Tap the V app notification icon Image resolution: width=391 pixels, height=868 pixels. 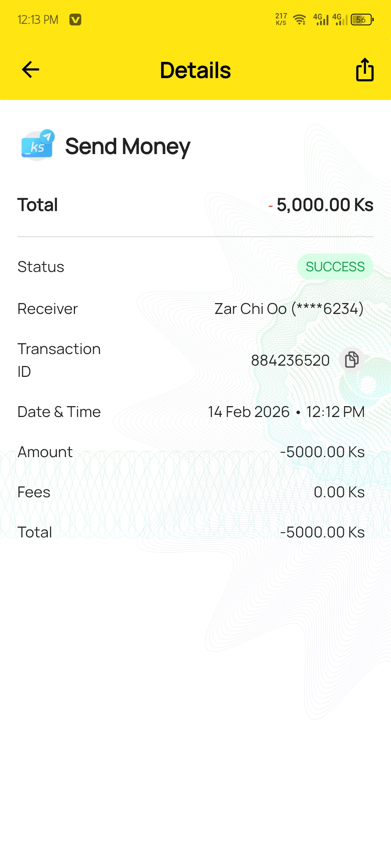pyautogui.click(x=75, y=20)
